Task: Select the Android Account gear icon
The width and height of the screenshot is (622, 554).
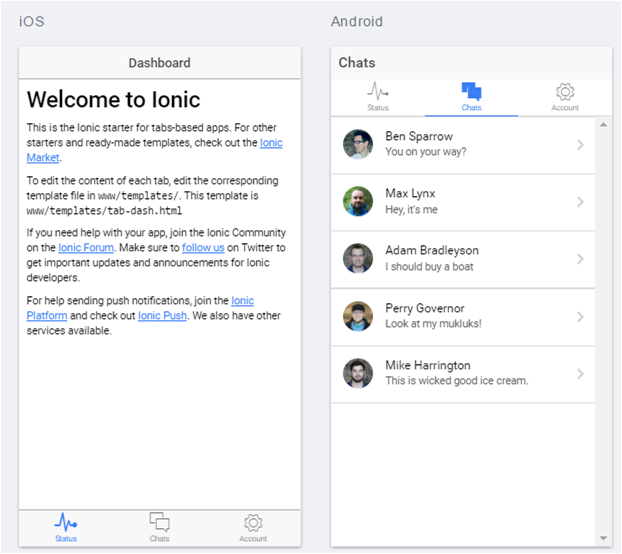Action: tap(565, 92)
